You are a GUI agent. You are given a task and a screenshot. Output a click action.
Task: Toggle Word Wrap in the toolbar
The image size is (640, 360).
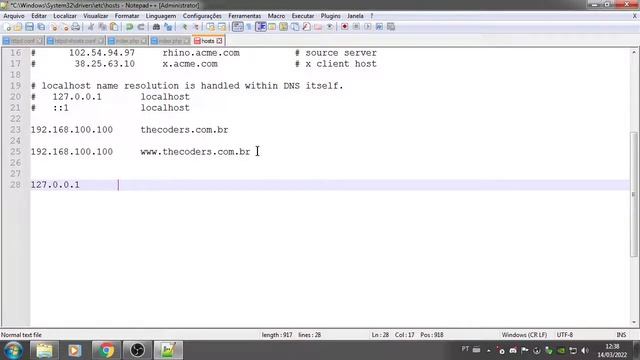click(x=238, y=27)
